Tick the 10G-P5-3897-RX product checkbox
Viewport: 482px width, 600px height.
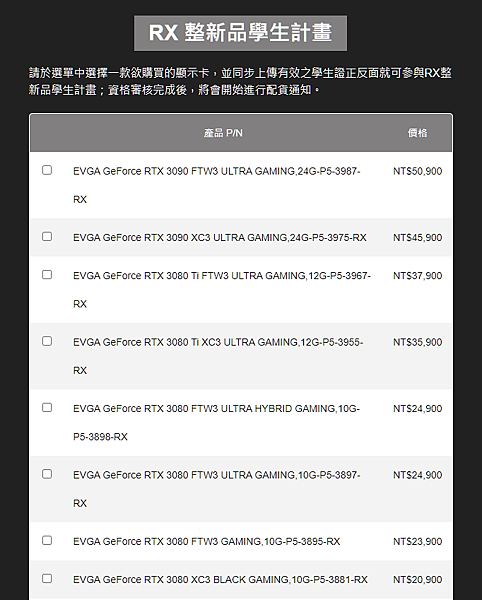47,474
